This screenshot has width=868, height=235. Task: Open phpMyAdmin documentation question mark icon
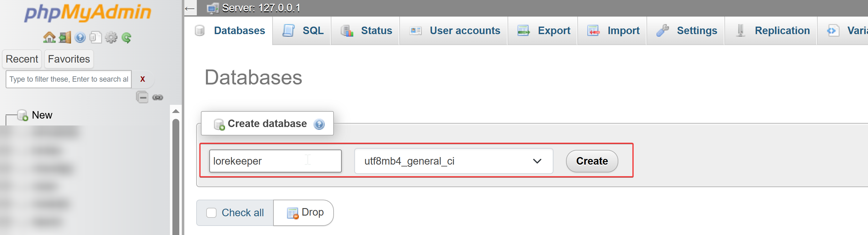tap(80, 38)
